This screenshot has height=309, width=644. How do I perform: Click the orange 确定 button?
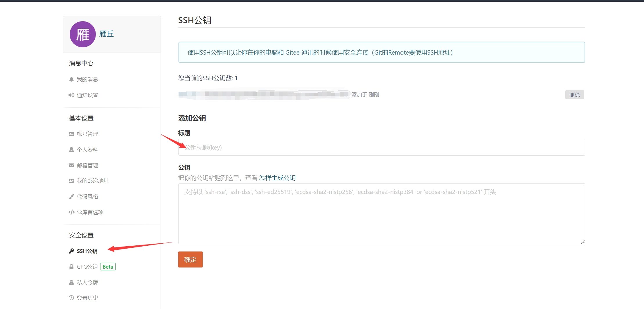(190, 259)
